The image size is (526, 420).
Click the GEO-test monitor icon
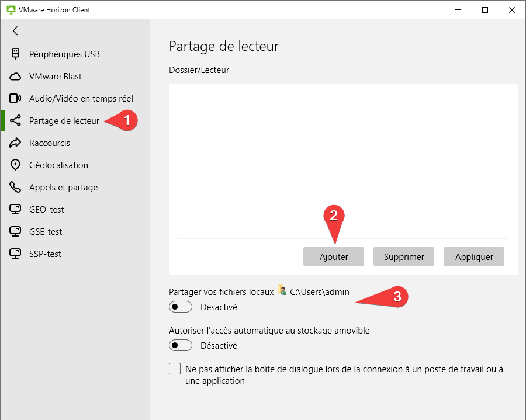pyautogui.click(x=16, y=210)
